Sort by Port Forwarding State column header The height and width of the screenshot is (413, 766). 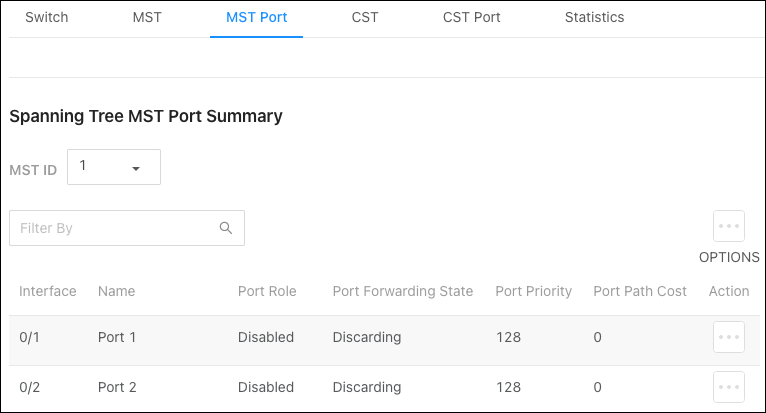coord(403,291)
